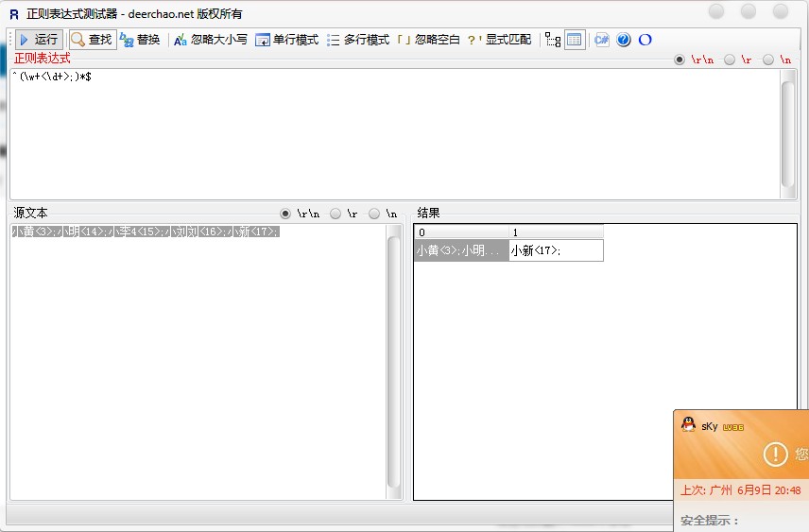The width and height of the screenshot is (809, 532).
Task: Click the replace icon beside 替换
Action: (x=127, y=40)
